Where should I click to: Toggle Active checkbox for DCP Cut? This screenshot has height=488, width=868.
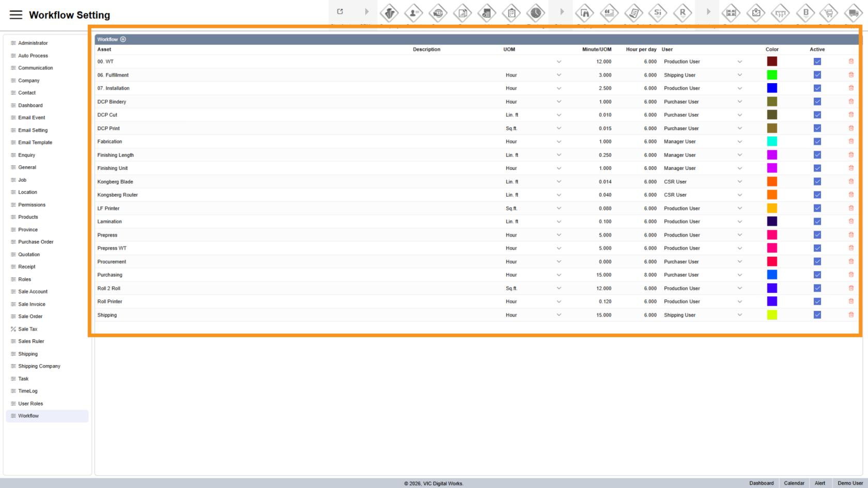pos(817,115)
